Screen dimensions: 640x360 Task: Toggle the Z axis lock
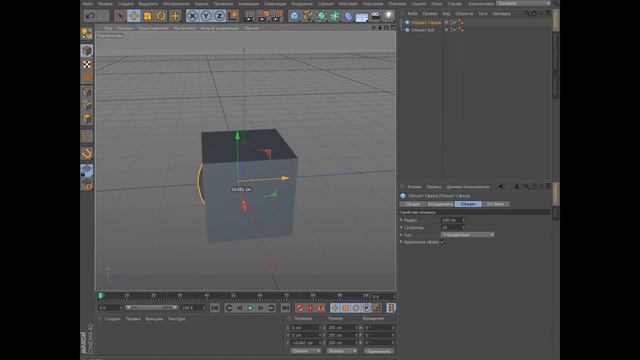[219, 16]
